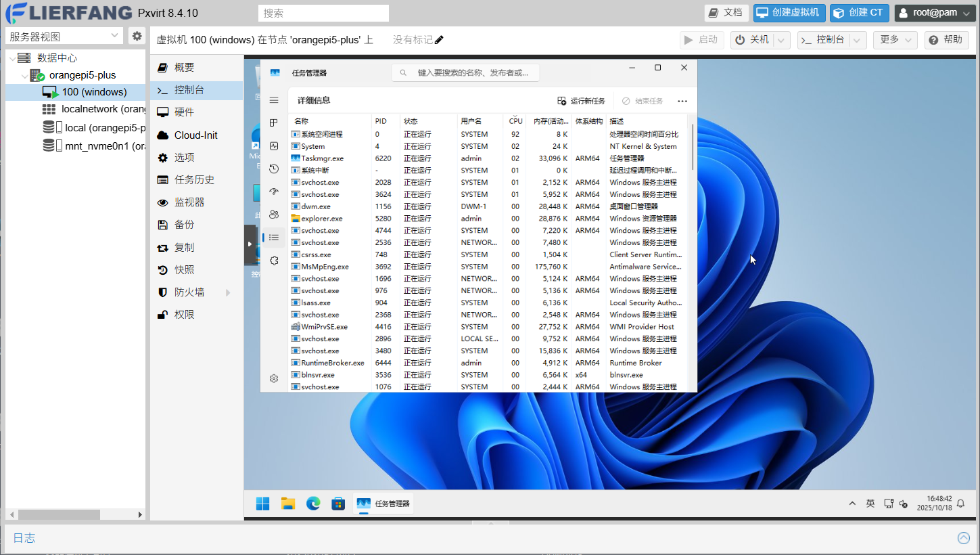Viewport: 980px width, 555px height.
Task: Click the Pxvirt top search field
Action: pyautogui.click(x=323, y=13)
